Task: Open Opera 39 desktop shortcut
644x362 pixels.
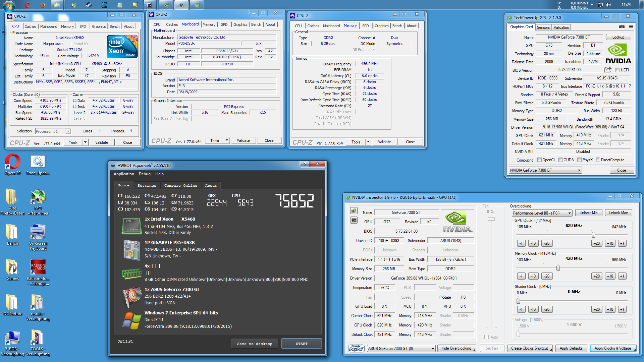Action: [x=12, y=165]
